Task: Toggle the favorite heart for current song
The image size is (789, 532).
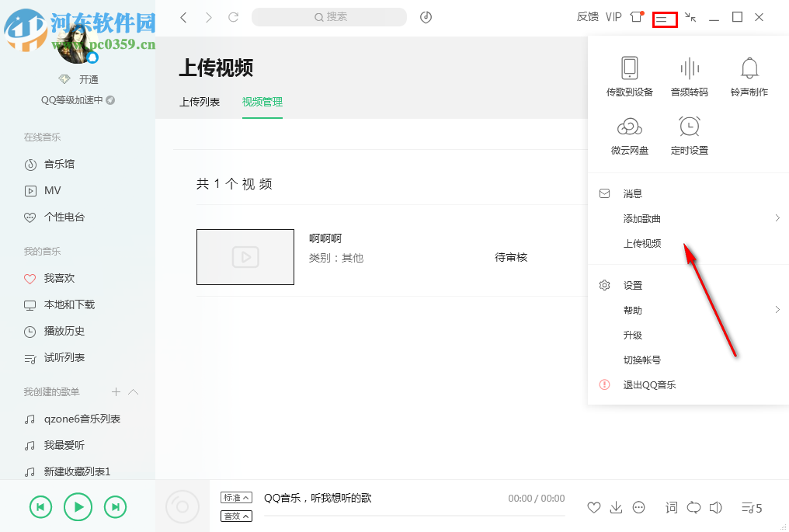Action: tap(593, 508)
